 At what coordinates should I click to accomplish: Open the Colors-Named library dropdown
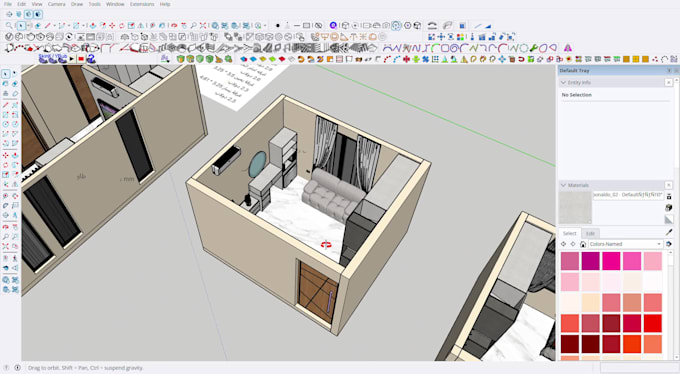625,244
